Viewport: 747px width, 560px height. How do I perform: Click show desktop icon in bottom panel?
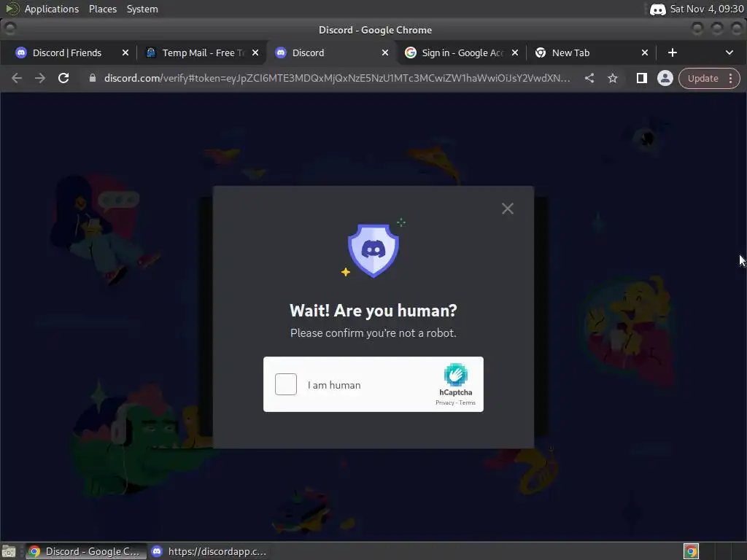click(9, 551)
